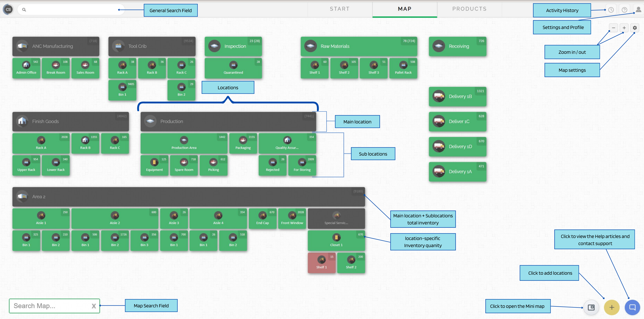Viewport: 644px width, 319px height.
Task: Click the general search field
Action: pyautogui.click(x=71, y=10)
